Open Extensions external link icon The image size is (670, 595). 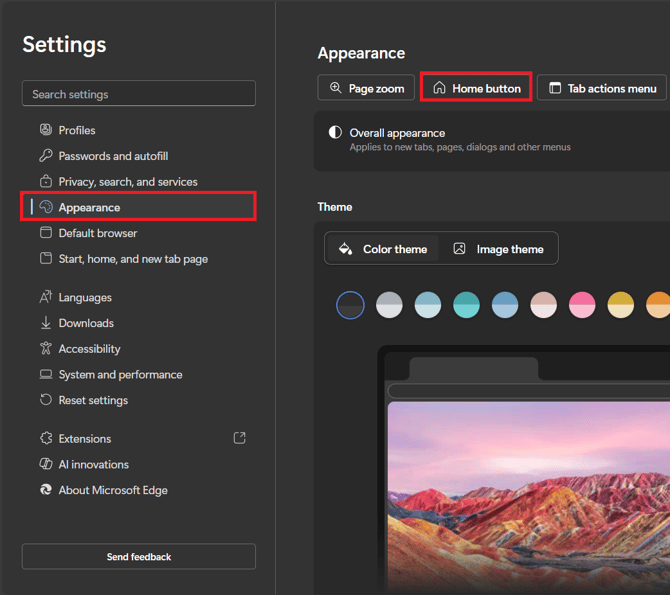[x=239, y=438]
